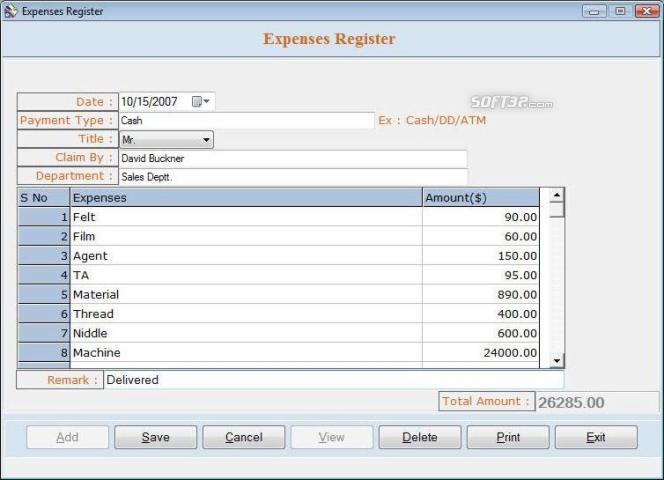Click the amount cell 600.00
664x480 pixels.
481,333
